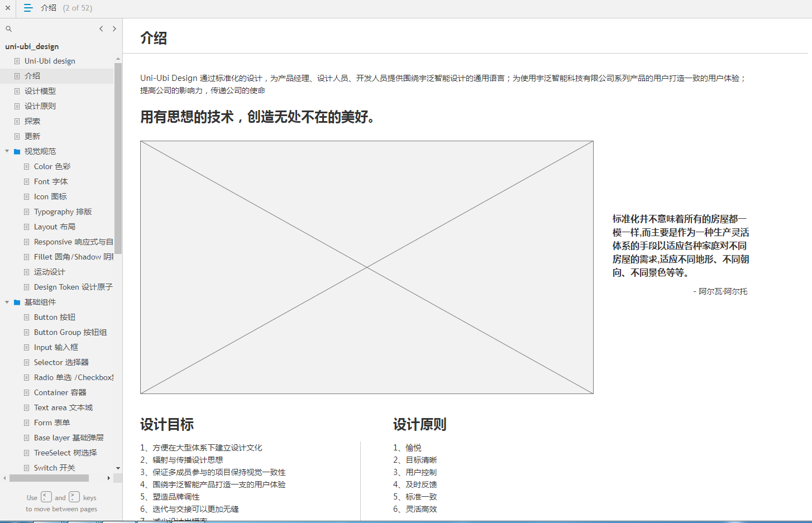
Task: Open the Input 输入框 page
Action: click(56, 347)
